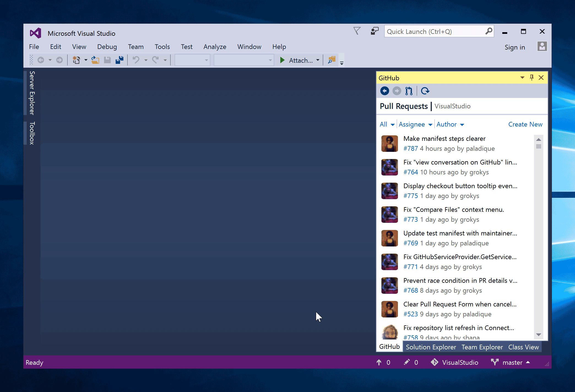
Task: Click the GitHub branch/fork icon
Action: pyautogui.click(x=410, y=91)
